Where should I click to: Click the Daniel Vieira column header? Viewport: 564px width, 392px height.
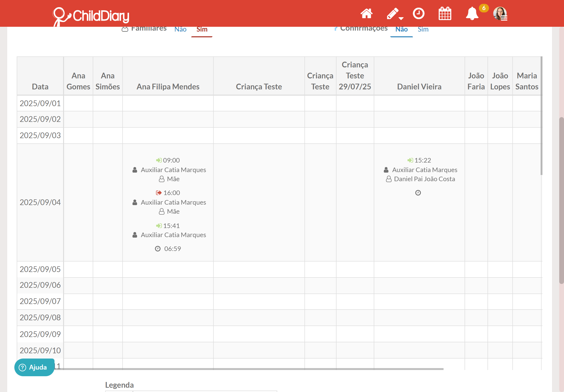[419, 87]
